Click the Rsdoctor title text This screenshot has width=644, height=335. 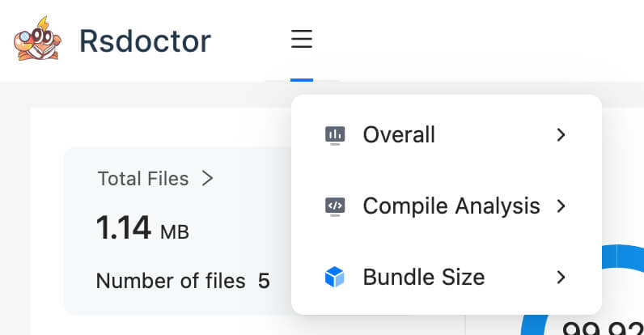tap(145, 41)
